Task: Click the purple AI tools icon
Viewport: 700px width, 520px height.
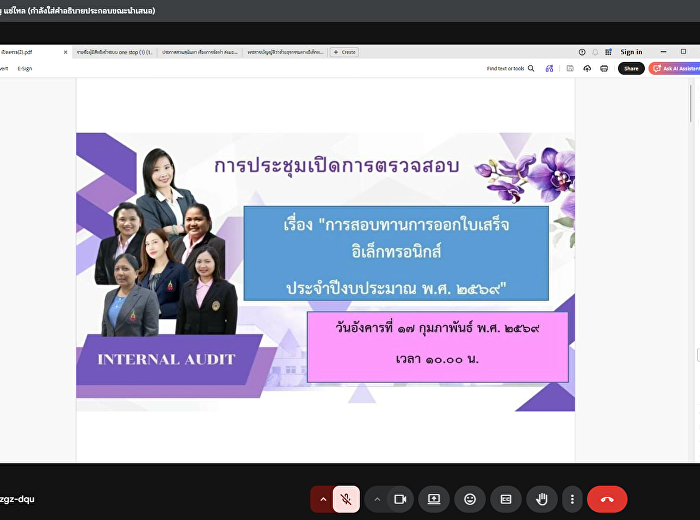Action: pos(549,68)
